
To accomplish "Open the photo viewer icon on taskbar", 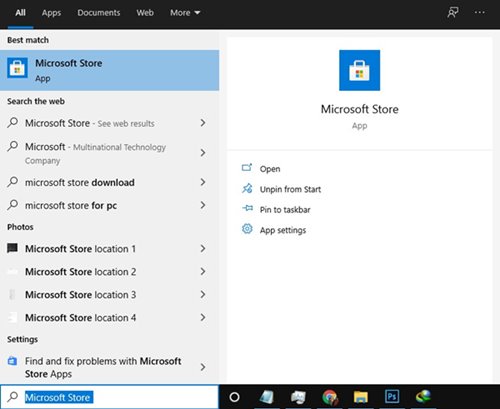I will tap(298, 397).
